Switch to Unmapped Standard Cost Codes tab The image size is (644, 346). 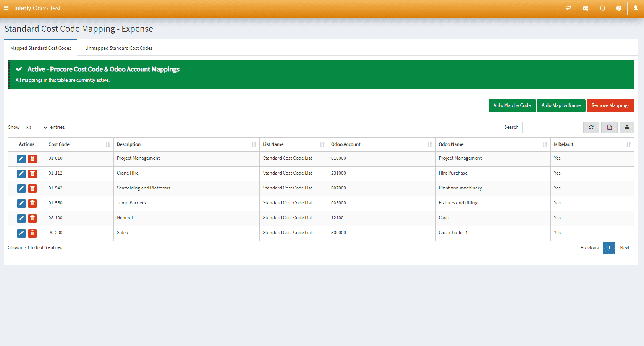119,48
